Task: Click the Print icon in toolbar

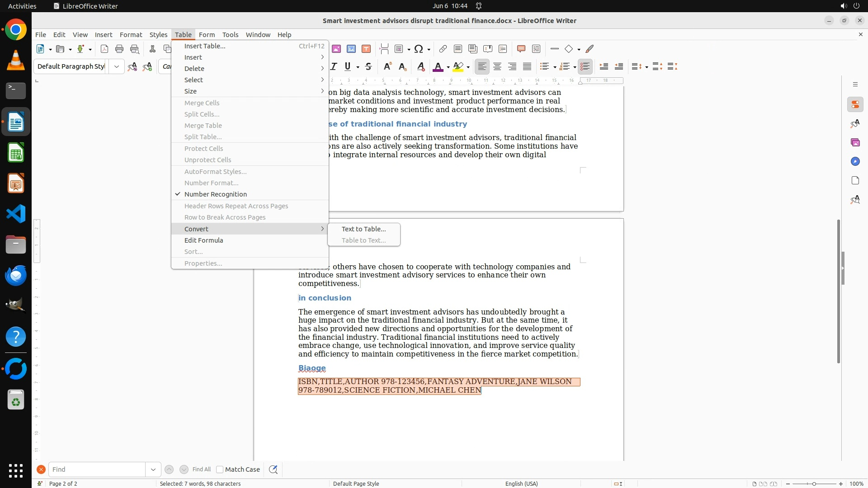Action: point(119,49)
